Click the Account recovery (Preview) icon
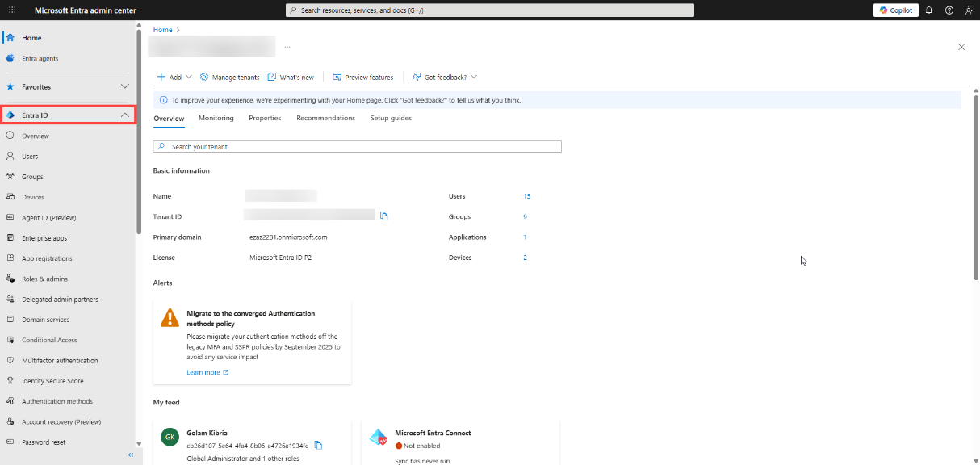This screenshot has height=465, width=980. pyautogui.click(x=10, y=421)
